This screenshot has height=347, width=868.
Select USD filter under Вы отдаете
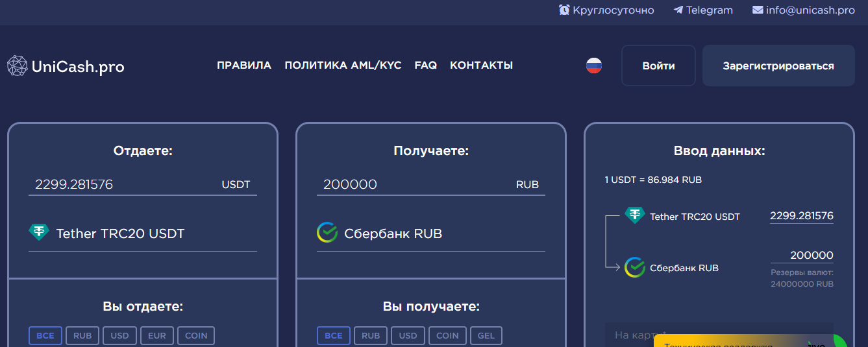(x=119, y=335)
